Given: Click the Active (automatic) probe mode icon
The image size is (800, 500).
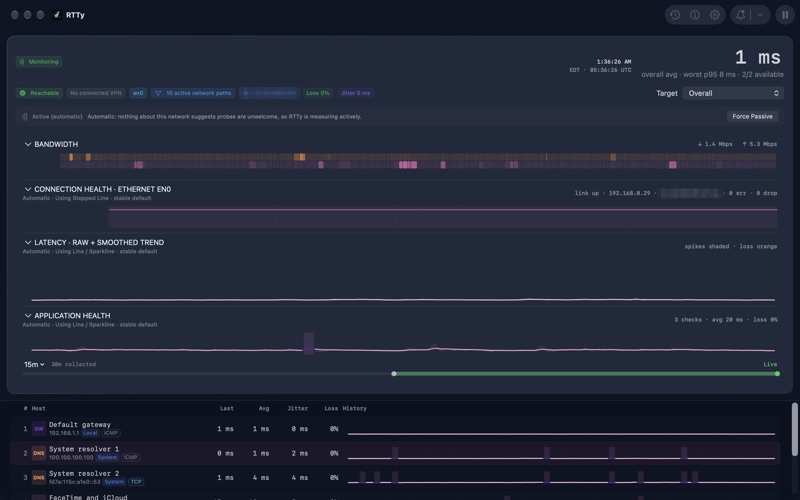Looking at the screenshot, I should pos(24,116).
